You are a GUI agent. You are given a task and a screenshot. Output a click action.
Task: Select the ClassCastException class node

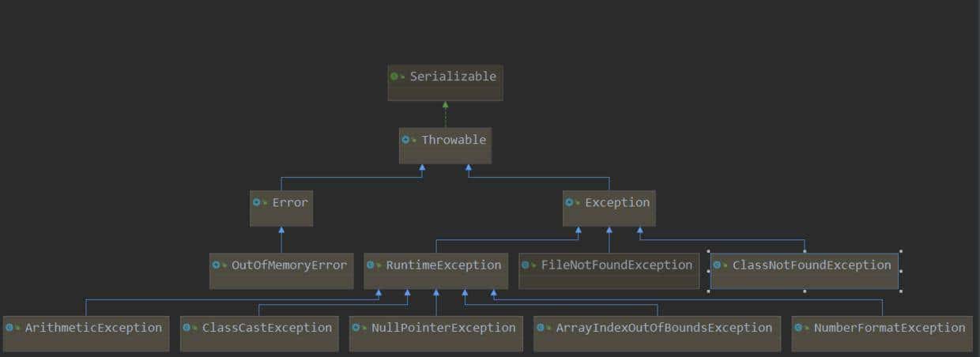pos(260,333)
